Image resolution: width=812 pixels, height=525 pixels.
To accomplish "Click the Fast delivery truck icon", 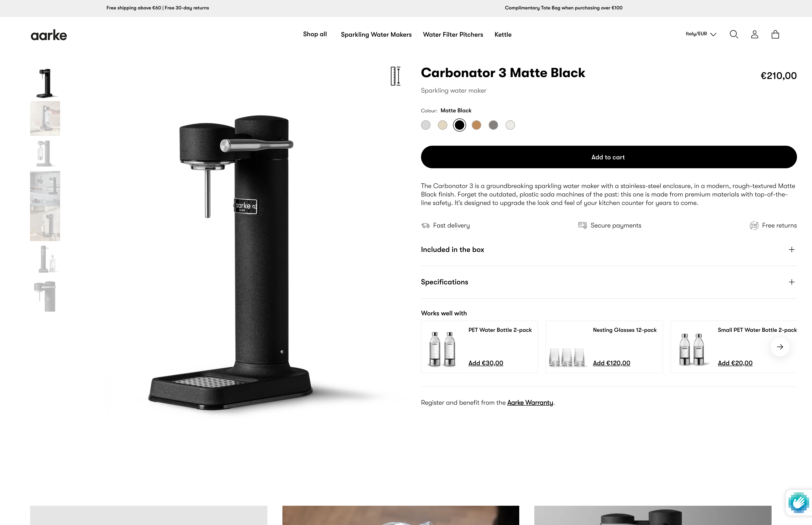I will [x=425, y=225].
